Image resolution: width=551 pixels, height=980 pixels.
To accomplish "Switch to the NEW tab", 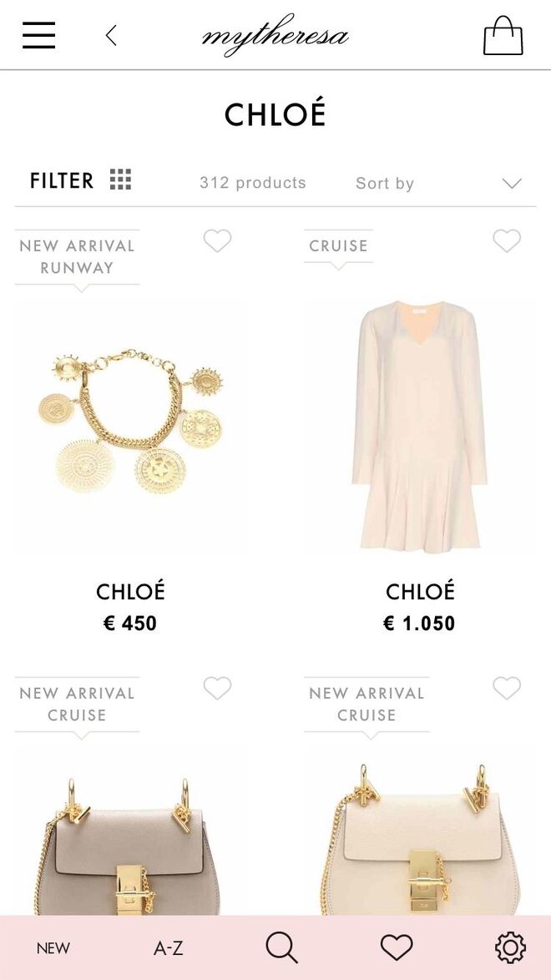I will pyautogui.click(x=53, y=948).
